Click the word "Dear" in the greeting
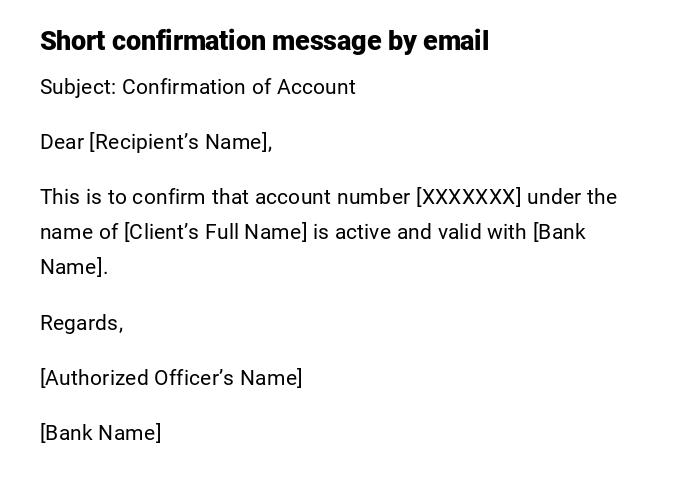The height and width of the screenshot is (495, 700). [62, 142]
